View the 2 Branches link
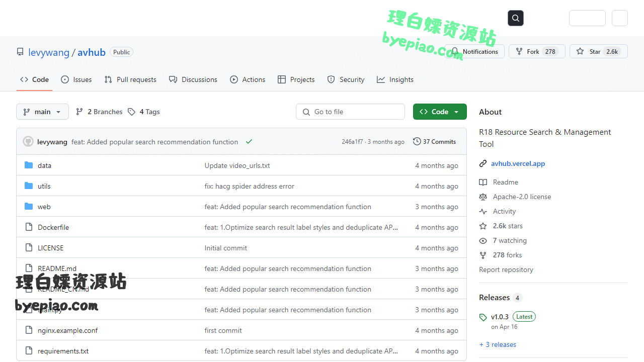The image size is (644, 362). tap(99, 112)
